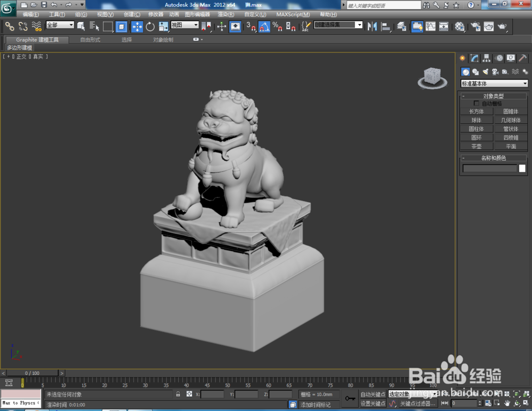Open the Curve Editor from the toolbar
Screen dimensions: 532x411
click(430, 26)
